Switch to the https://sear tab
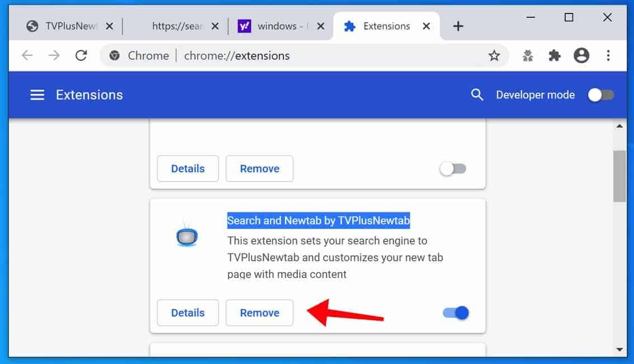The height and width of the screenshot is (364, 634). [174, 26]
